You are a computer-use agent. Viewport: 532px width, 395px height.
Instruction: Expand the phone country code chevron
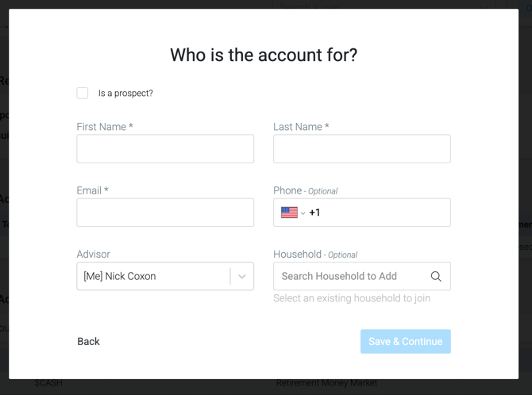click(x=303, y=213)
